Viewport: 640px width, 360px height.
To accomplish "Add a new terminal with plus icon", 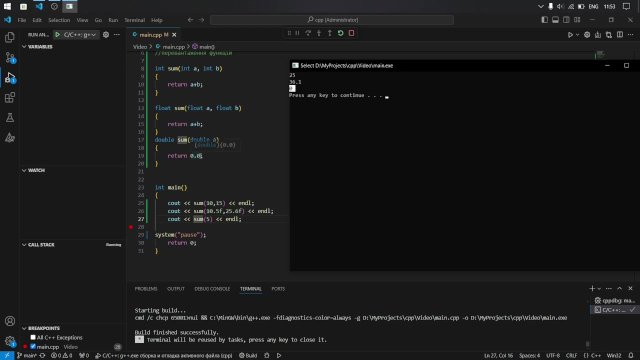I will coord(592,289).
